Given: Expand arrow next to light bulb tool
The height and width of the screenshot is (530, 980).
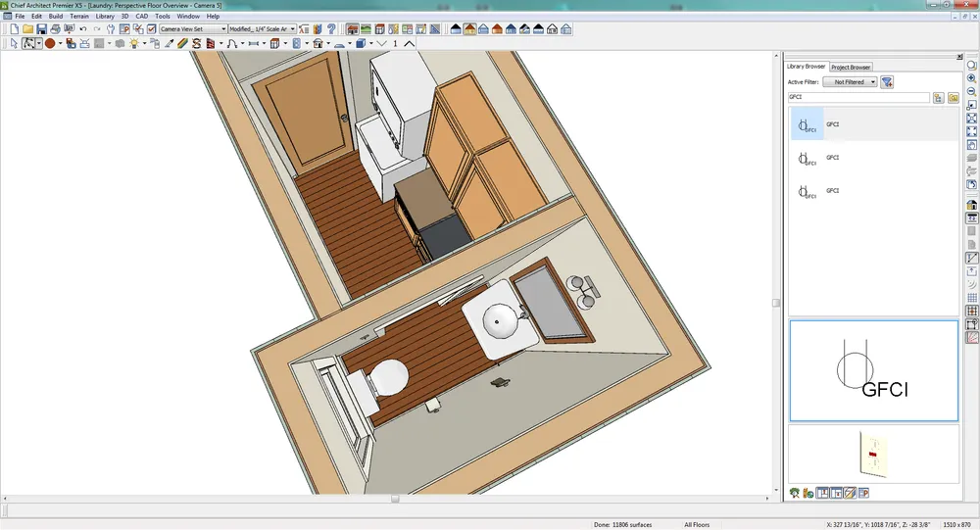Looking at the screenshot, I should pyautogui.click(x=144, y=44).
